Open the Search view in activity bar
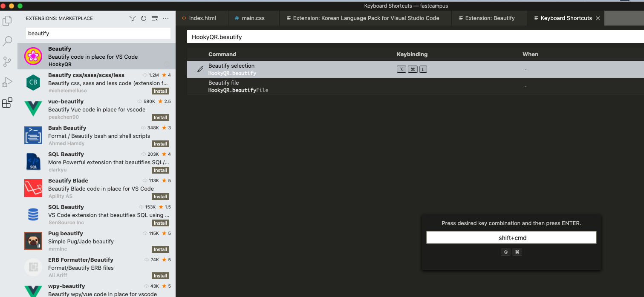644x297 pixels. point(7,41)
